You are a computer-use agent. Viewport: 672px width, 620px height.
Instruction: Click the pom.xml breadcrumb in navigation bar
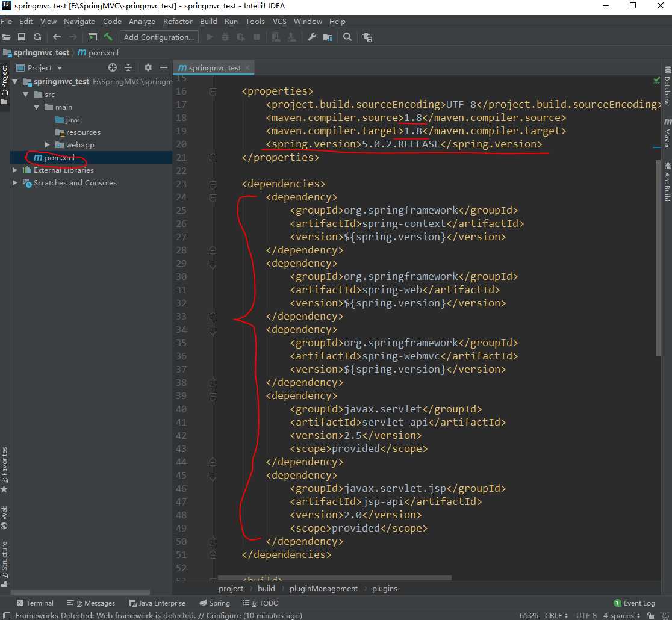[x=98, y=53]
